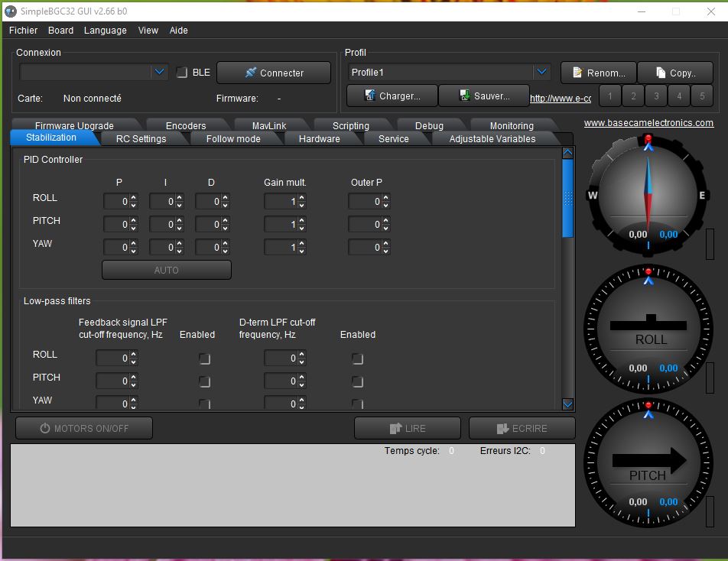Click the Connecter plug icon button

(251, 73)
